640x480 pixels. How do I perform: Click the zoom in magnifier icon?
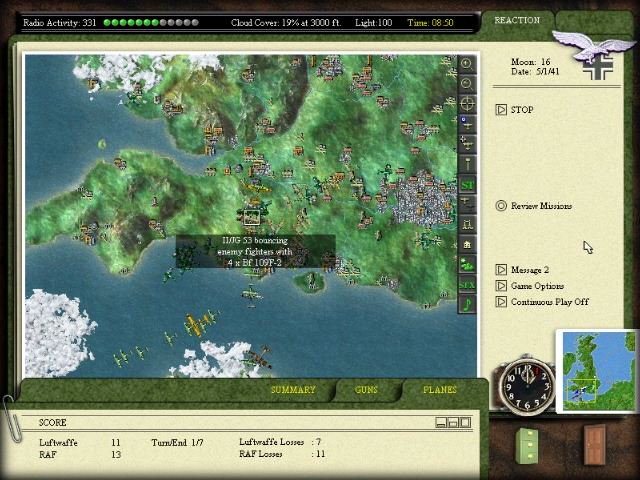(467, 63)
